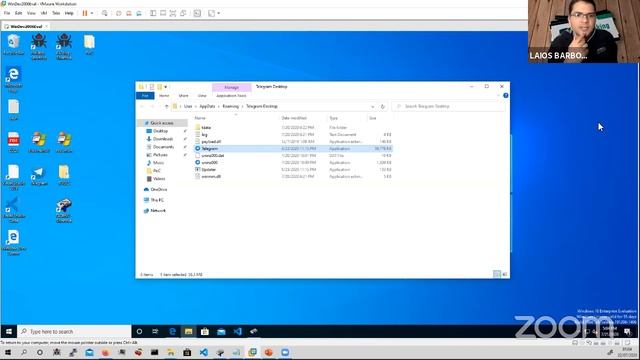Open Microsoft Edge from guest taskbar
The width and height of the screenshot is (640, 360).
point(172,331)
